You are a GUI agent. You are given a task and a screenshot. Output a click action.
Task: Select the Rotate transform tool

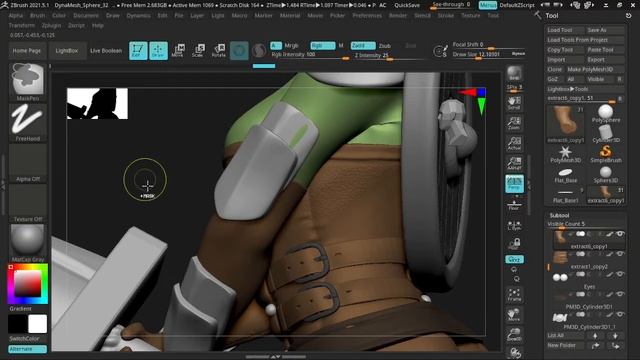point(219,51)
